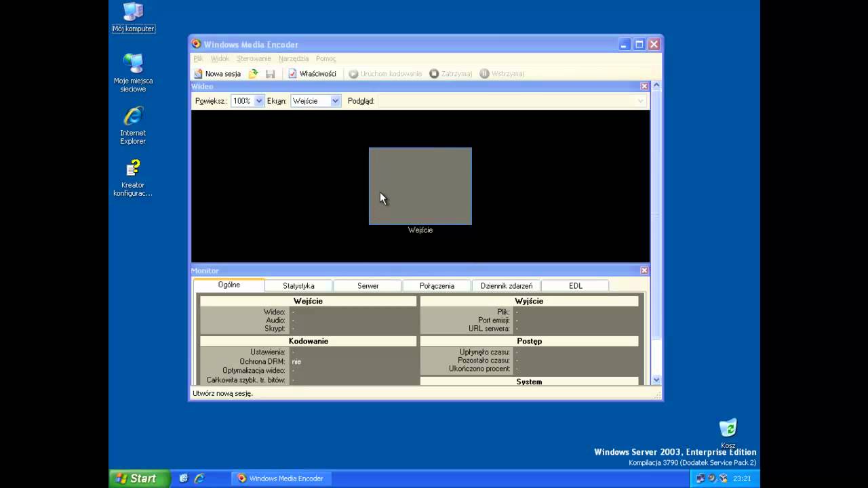Click the show desktop quick launch icon
This screenshot has width=868, height=488.
point(183,479)
